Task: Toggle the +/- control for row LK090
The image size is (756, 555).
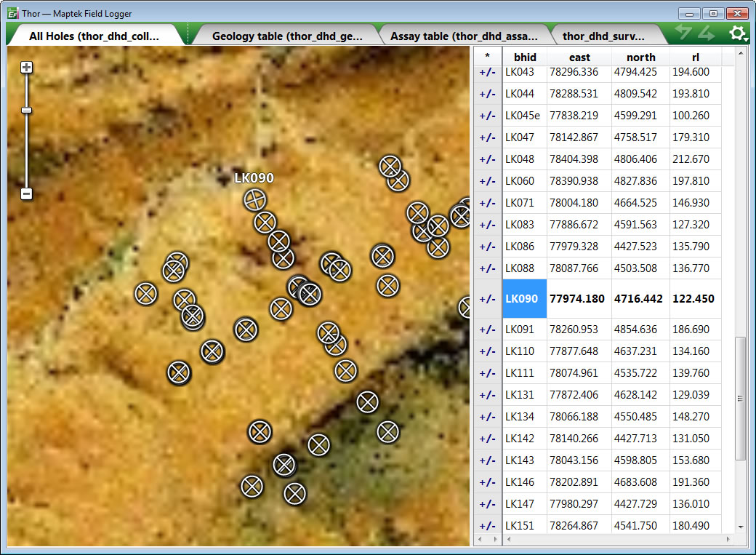Action: [x=487, y=299]
